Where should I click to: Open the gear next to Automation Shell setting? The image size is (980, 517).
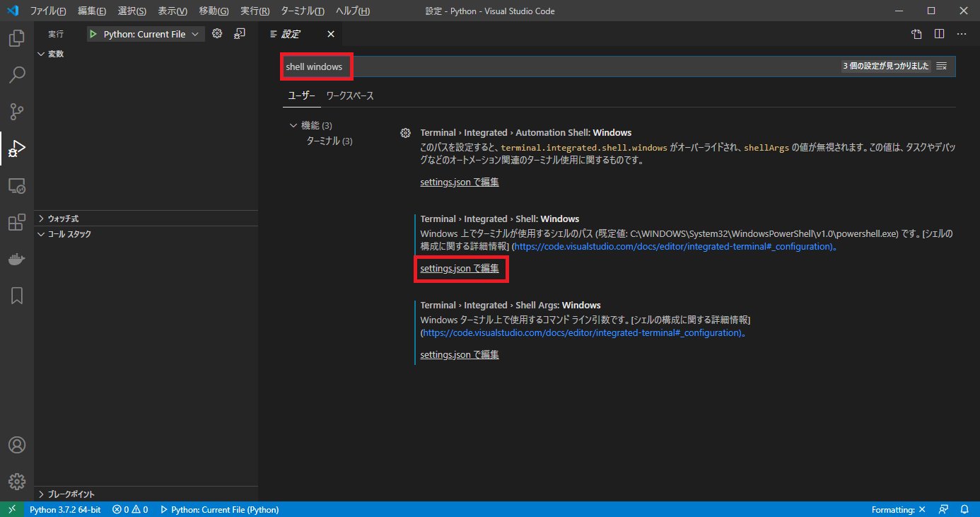point(406,133)
